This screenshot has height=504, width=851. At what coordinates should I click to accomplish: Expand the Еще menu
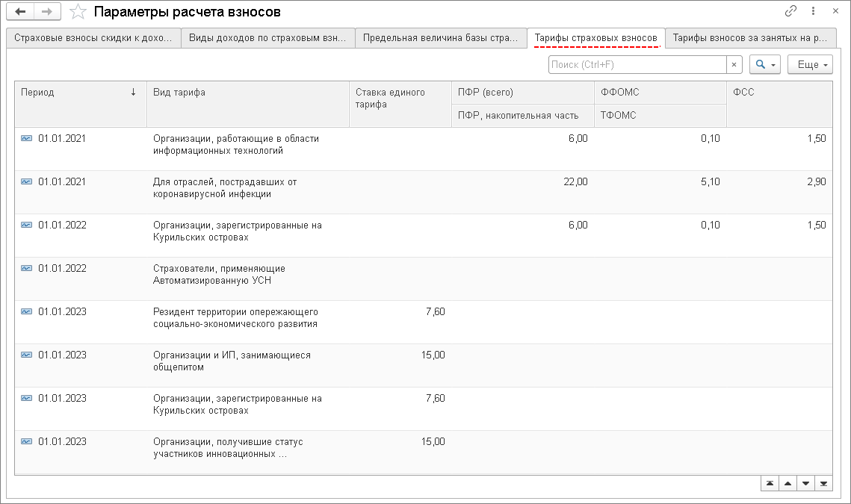(810, 65)
